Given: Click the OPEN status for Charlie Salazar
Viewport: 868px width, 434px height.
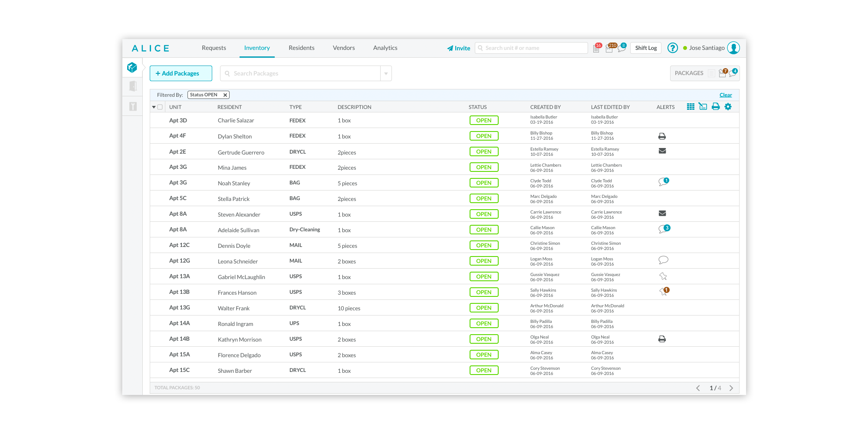Looking at the screenshot, I should 484,120.
